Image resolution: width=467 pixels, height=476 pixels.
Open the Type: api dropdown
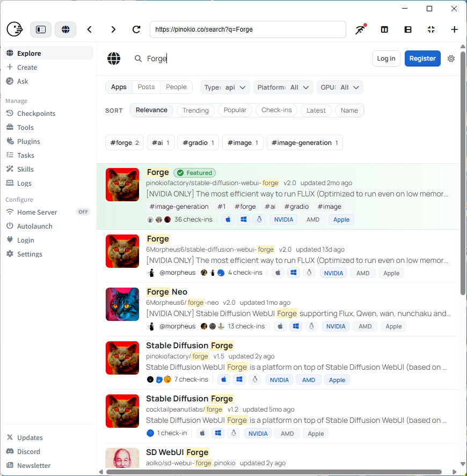[225, 87]
